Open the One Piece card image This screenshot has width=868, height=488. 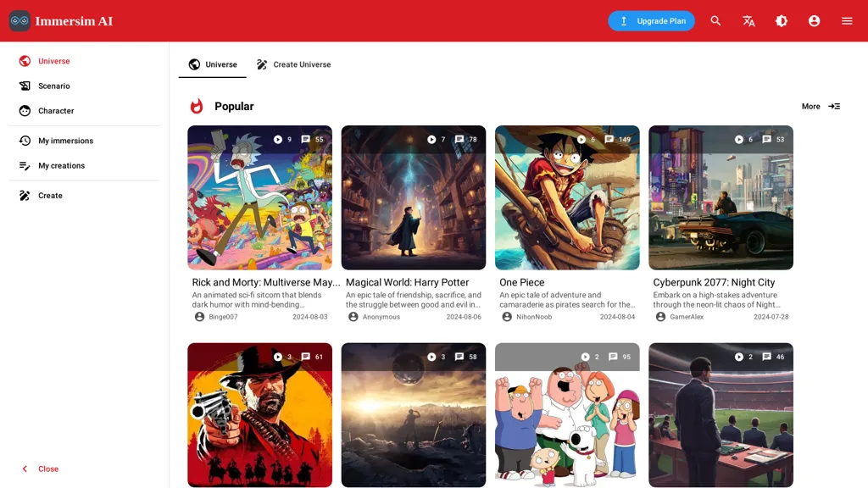click(567, 197)
